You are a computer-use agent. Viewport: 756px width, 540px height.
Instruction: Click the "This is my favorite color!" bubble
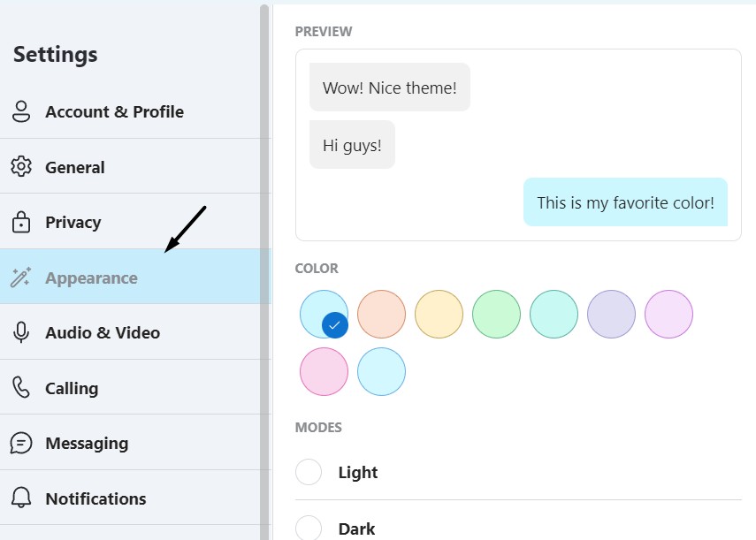pos(625,202)
